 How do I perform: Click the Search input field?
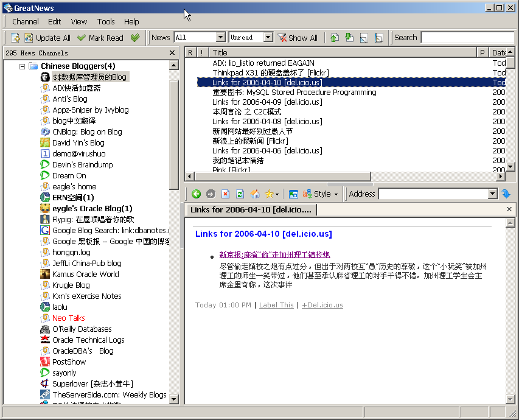pos(467,37)
